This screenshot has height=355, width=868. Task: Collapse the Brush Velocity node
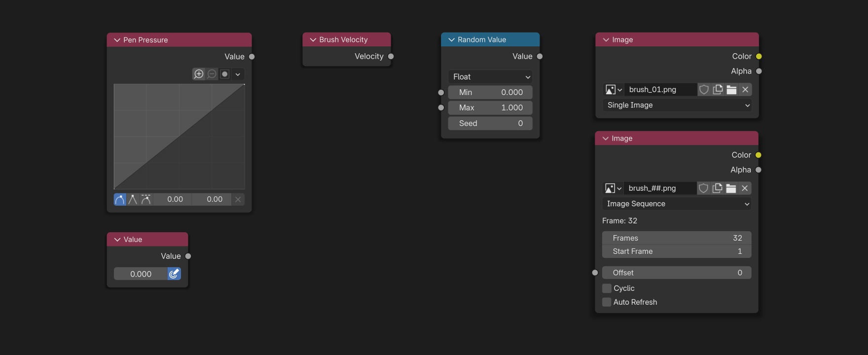[x=313, y=39]
